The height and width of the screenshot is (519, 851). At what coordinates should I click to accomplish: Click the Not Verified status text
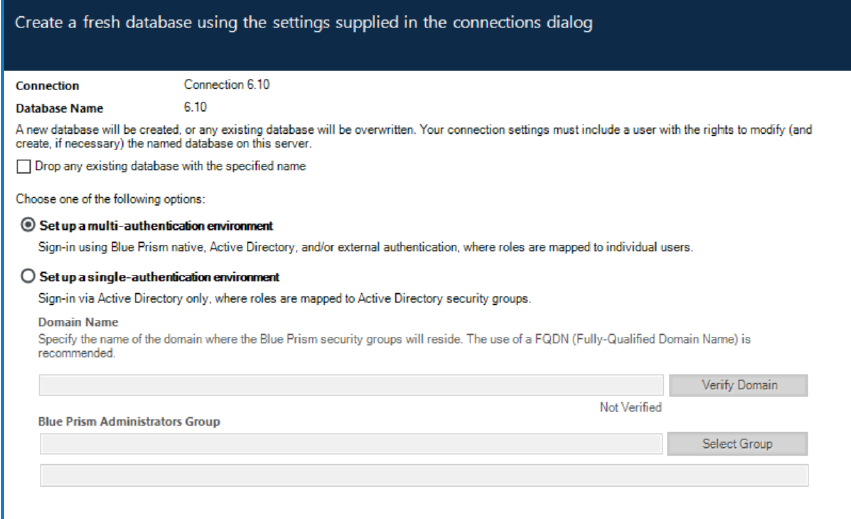[630, 408]
